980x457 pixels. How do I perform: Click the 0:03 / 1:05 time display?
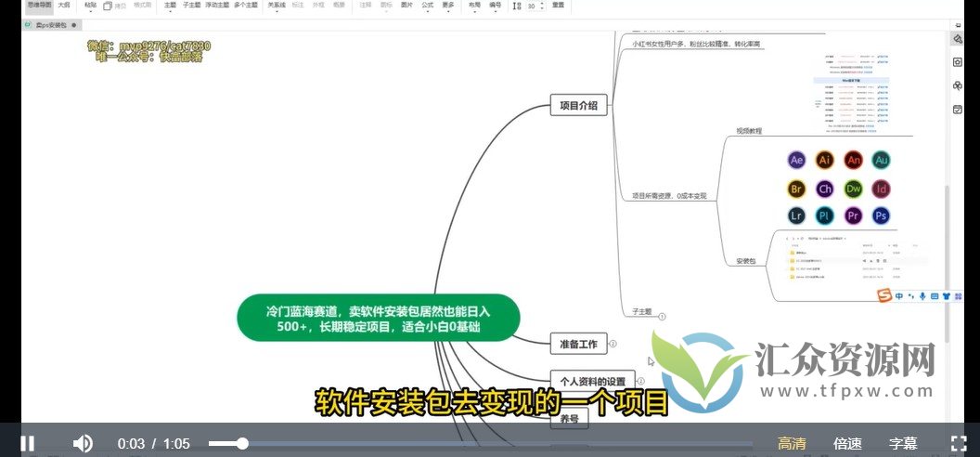click(x=154, y=443)
